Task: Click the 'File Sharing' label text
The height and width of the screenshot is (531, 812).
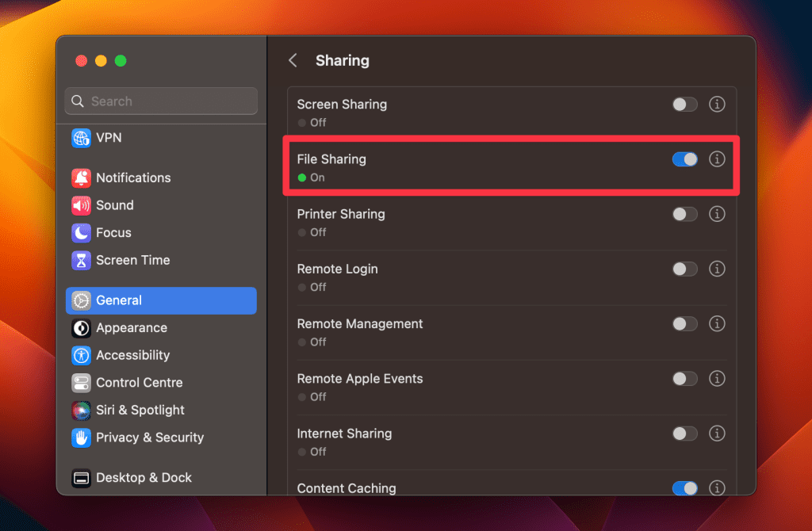Action: [331, 159]
